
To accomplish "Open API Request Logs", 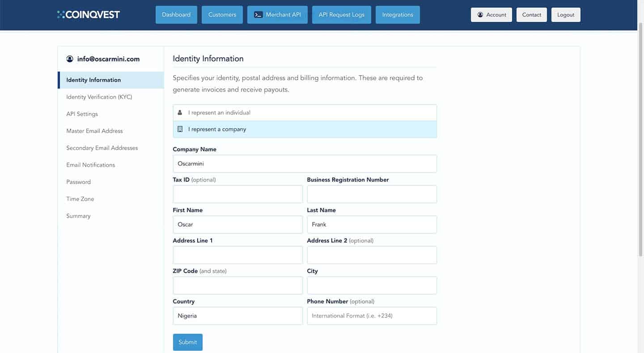I will point(341,15).
